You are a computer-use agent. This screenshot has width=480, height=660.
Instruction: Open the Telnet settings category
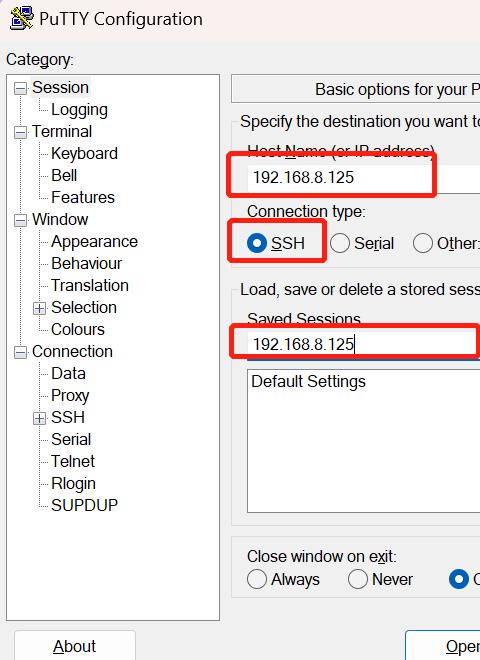[x=73, y=461]
